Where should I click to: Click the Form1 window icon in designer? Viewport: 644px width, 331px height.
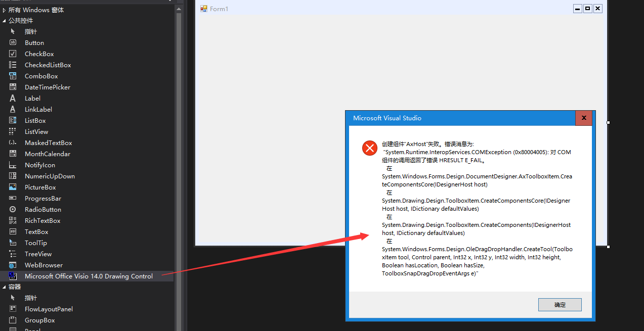coord(204,9)
